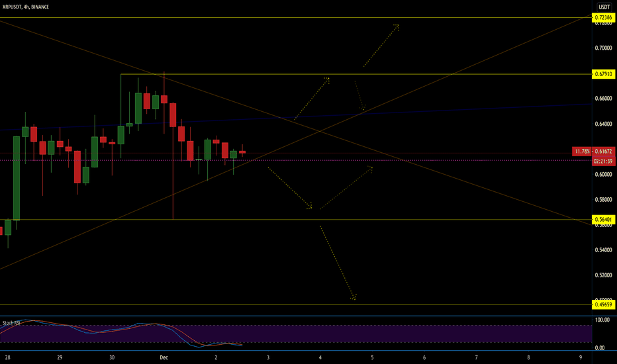Open the USDT currency selector
Screen dimensions: 617x364
[604, 7]
